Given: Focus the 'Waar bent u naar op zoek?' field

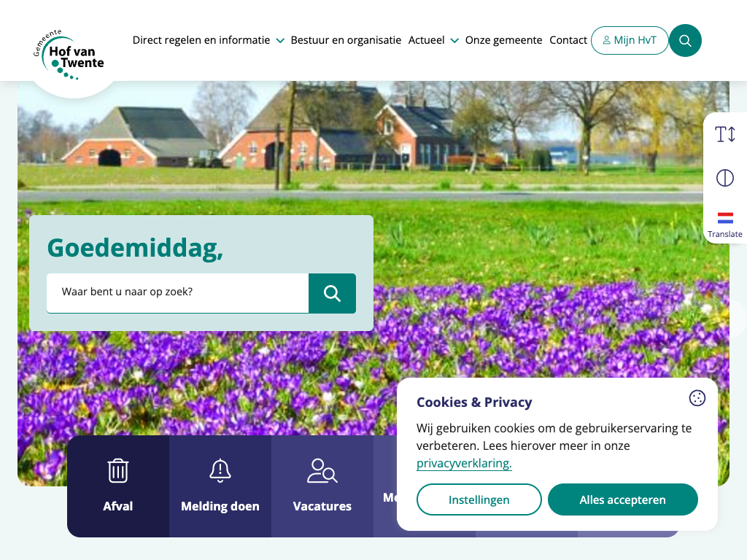Looking at the screenshot, I should (x=177, y=293).
